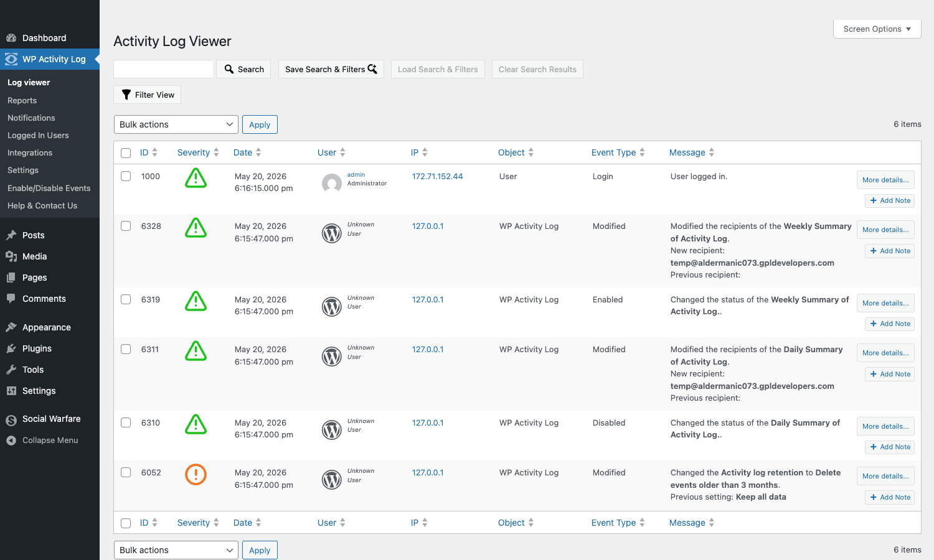Viewport: 934px width, 560px height.
Task: Click the Load Search & Filters button
Action: (438, 69)
